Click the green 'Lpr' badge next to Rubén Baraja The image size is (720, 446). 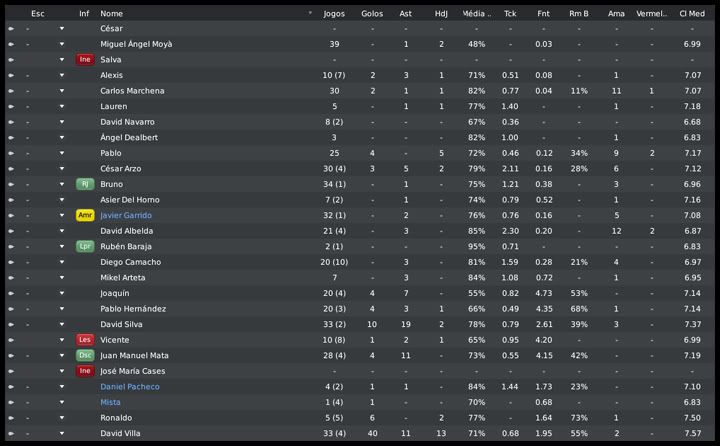85,246
